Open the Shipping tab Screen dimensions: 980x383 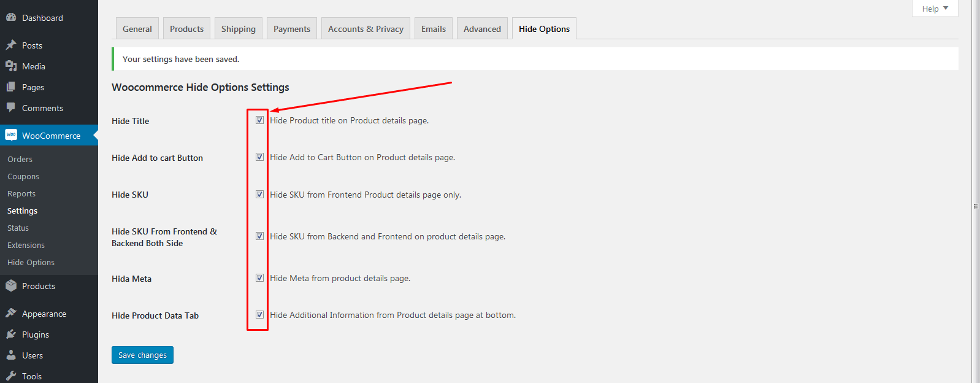click(239, 29)
